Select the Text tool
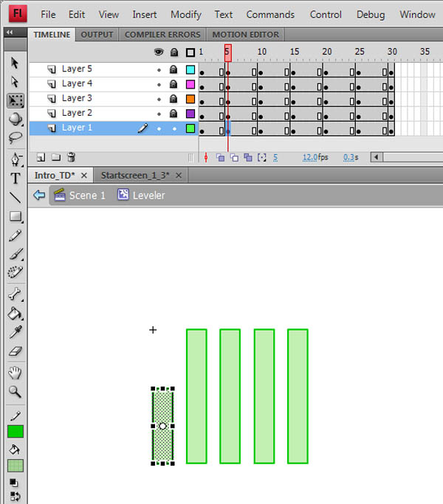 (x=15, y=178)
